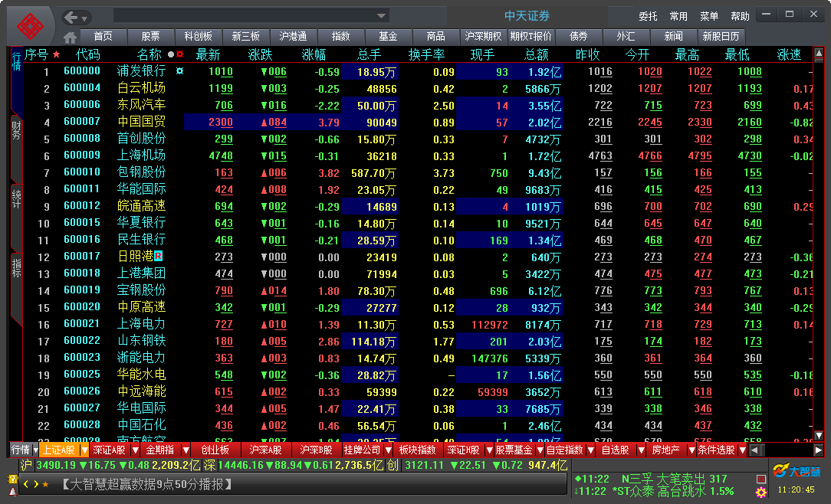This screenshot has width=831, height=504.
Task: Open the 菜单 menu
Action: pyautogui.click(x=709, y=16)
